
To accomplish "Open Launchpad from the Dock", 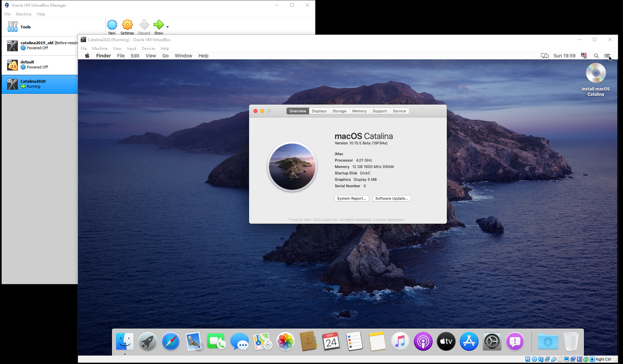I will point(148,341).
